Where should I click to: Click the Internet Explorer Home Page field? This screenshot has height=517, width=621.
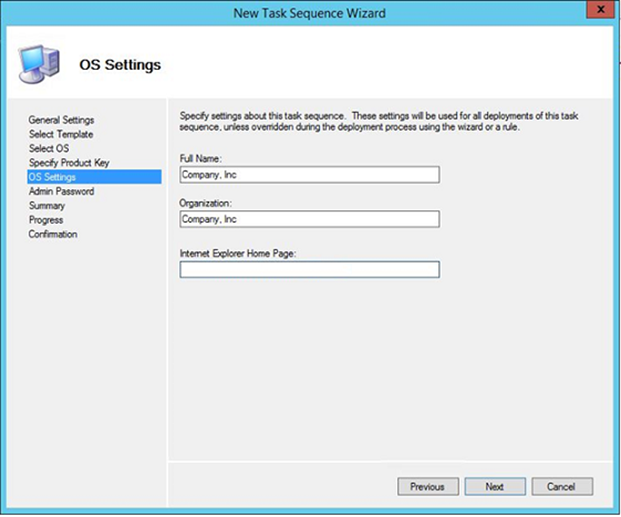[309, 269]
